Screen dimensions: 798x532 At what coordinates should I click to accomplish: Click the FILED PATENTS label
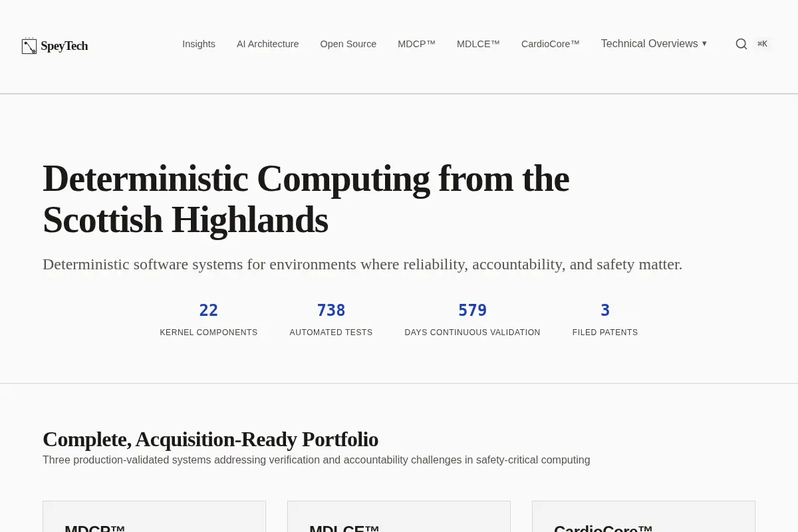click(x=605, y=332)
